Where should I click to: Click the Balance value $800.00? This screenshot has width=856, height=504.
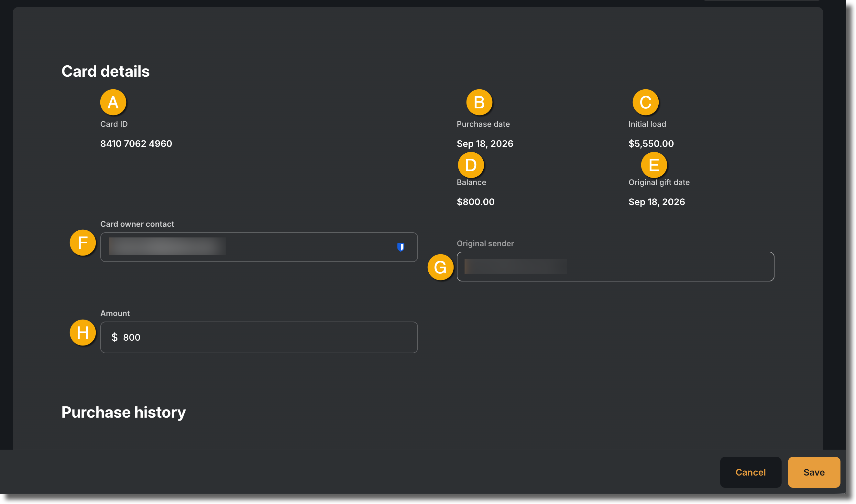[476, 202]
